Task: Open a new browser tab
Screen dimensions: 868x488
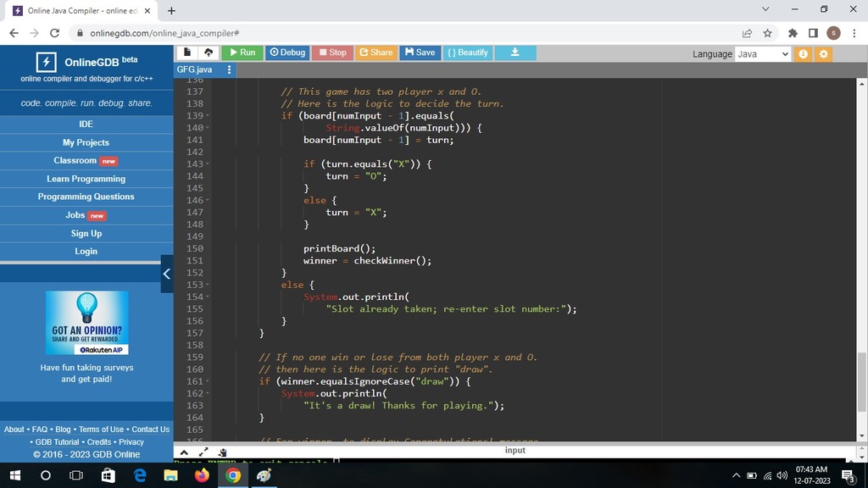Action: tap(171, 10)
